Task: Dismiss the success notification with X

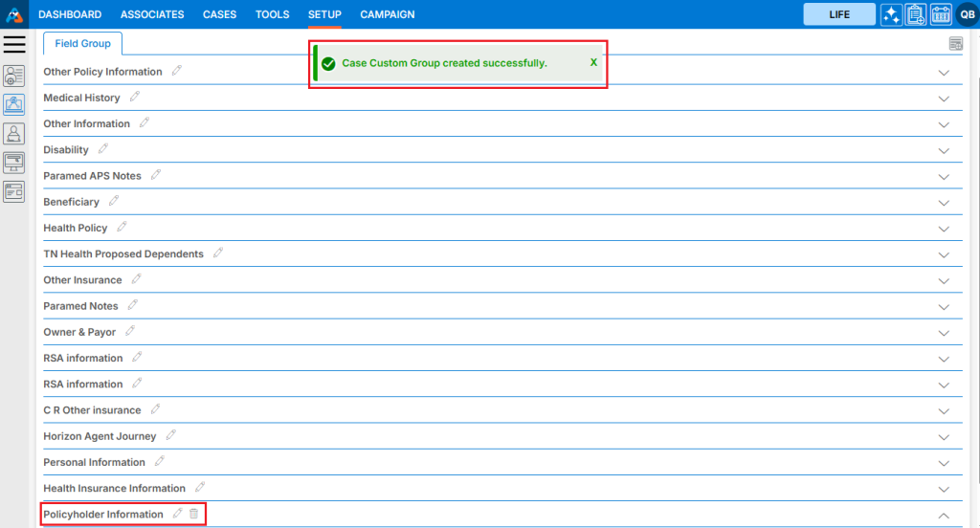Action: [593, 62]
